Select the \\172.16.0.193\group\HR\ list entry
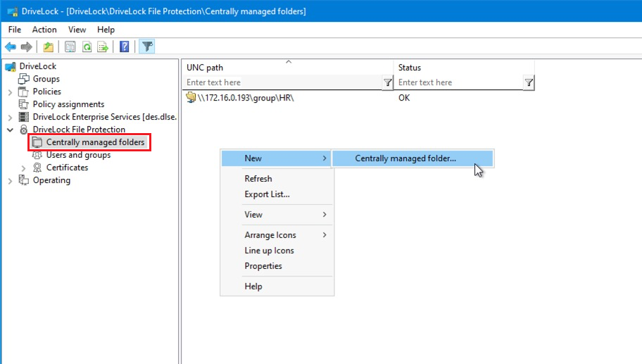This screenshot has width=642, height=364. click(244, 98)
